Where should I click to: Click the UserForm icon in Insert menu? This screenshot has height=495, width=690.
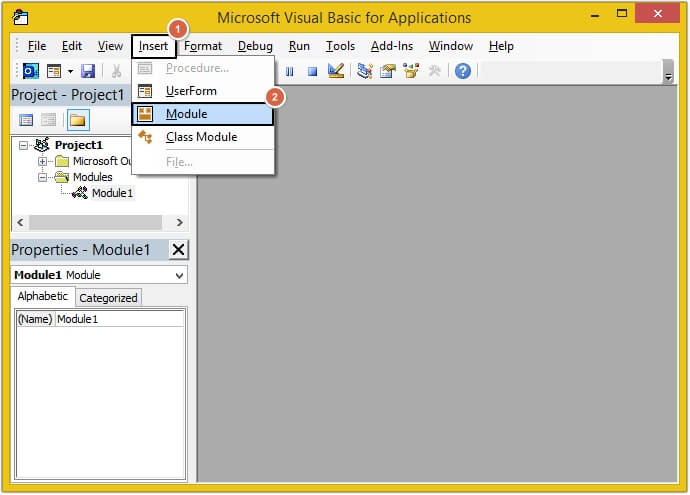tap(145, 91)
